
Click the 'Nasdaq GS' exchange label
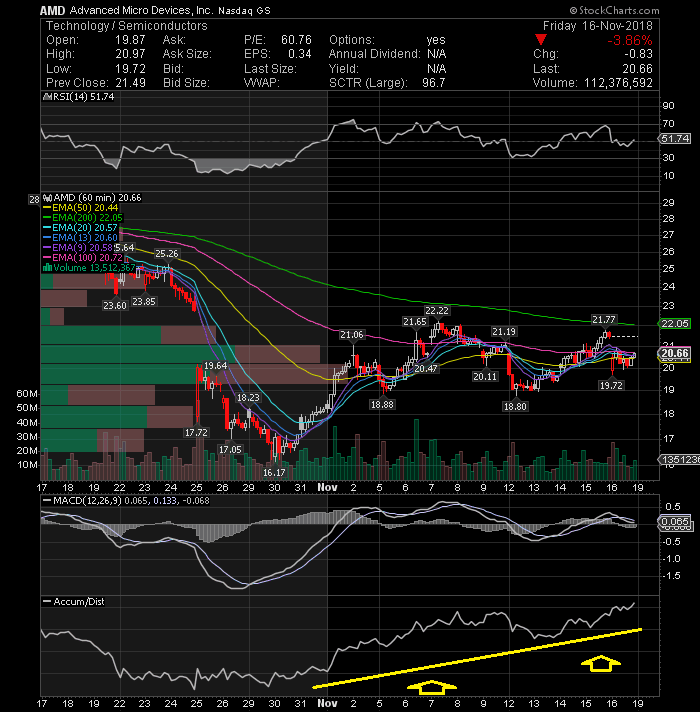[244, 10]
